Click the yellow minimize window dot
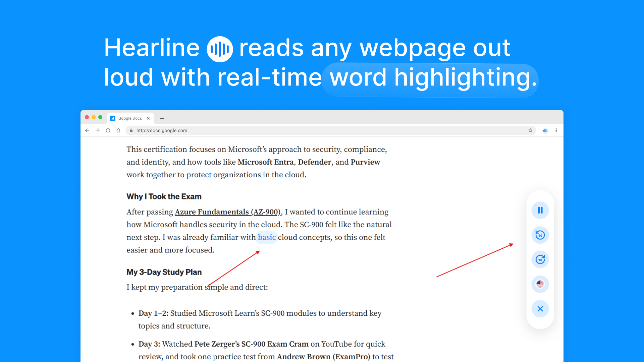This screenshot has height=362, width=644. (x=94, y=117)
